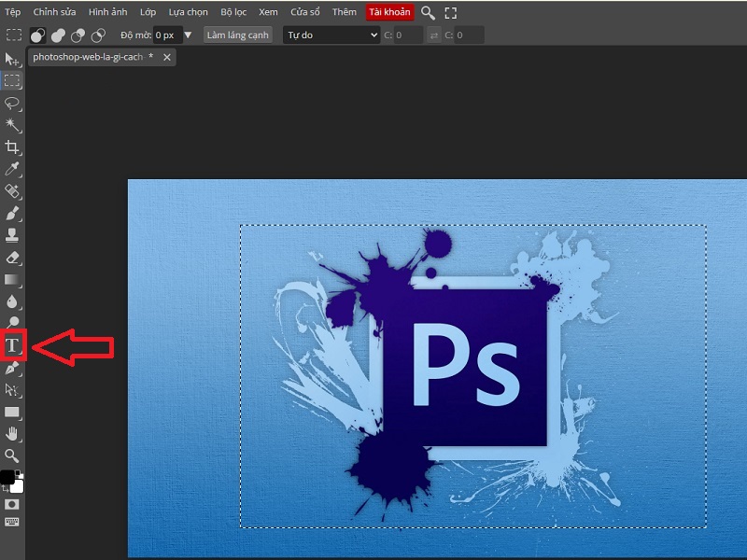Choose the Eyedropper tool
This screenshot has height=560, width=747.
click(13, 169)
